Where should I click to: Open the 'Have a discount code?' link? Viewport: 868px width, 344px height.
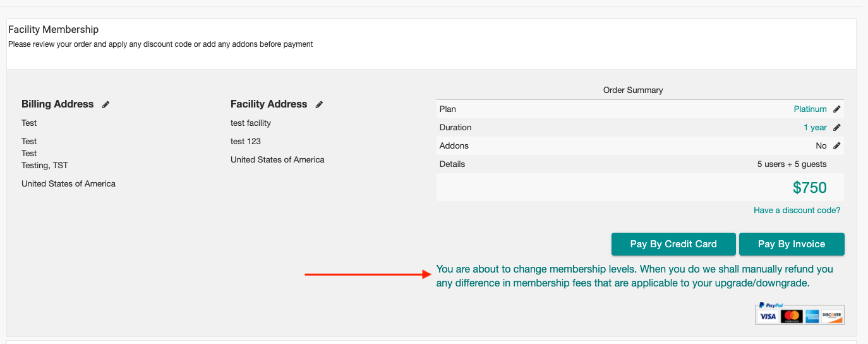click(x=797, y=211)
